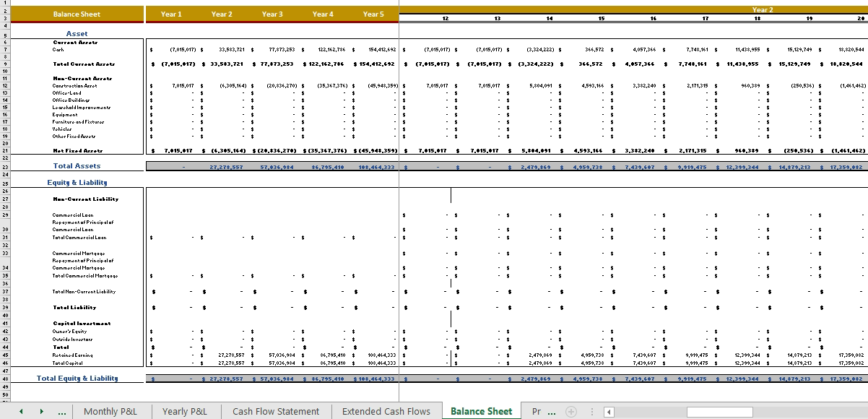
Task: Select the 'Total Commercial Mortgage' row label
Action: click(x=85, y=276)
